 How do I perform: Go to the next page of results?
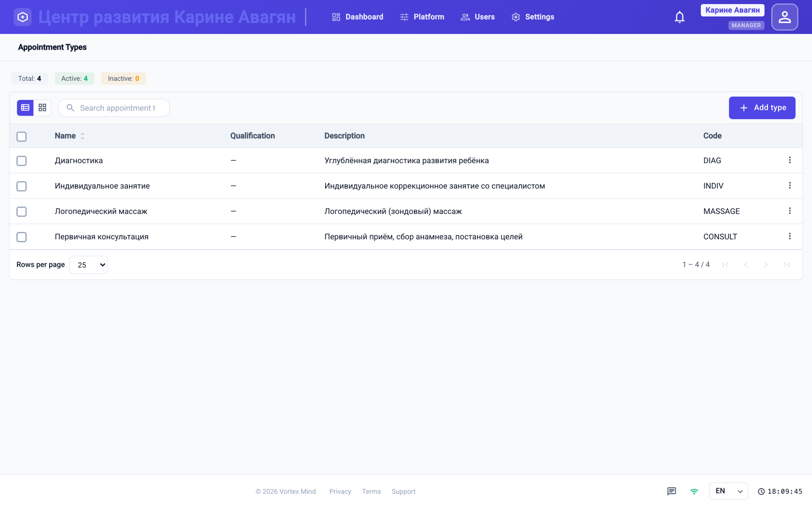(x=766, y=265)
